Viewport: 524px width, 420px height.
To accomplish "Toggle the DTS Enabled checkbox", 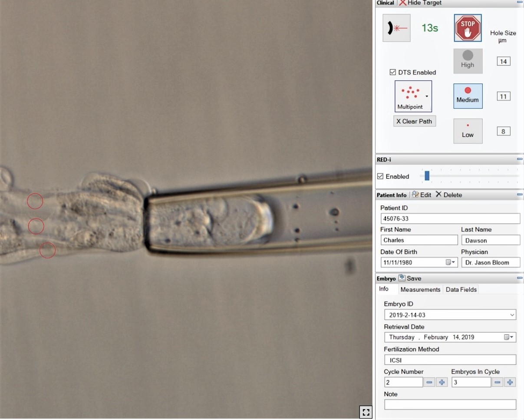I will (x=393, y=72).
